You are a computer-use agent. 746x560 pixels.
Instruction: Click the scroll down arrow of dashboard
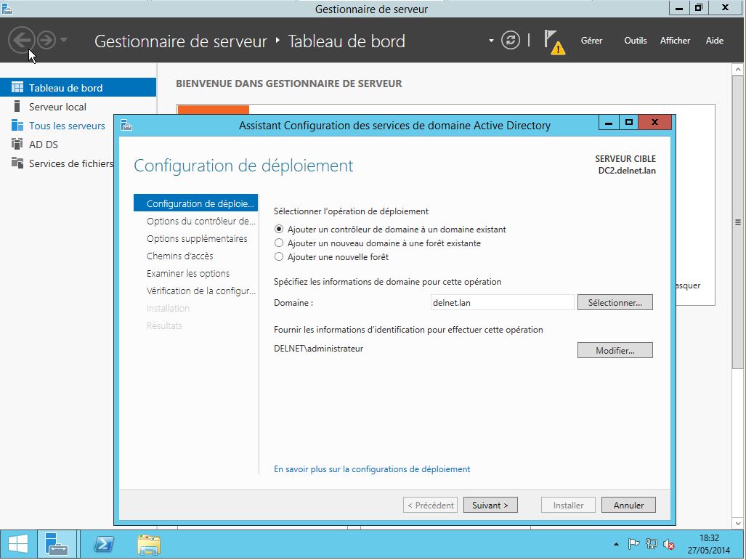point(737,523)
